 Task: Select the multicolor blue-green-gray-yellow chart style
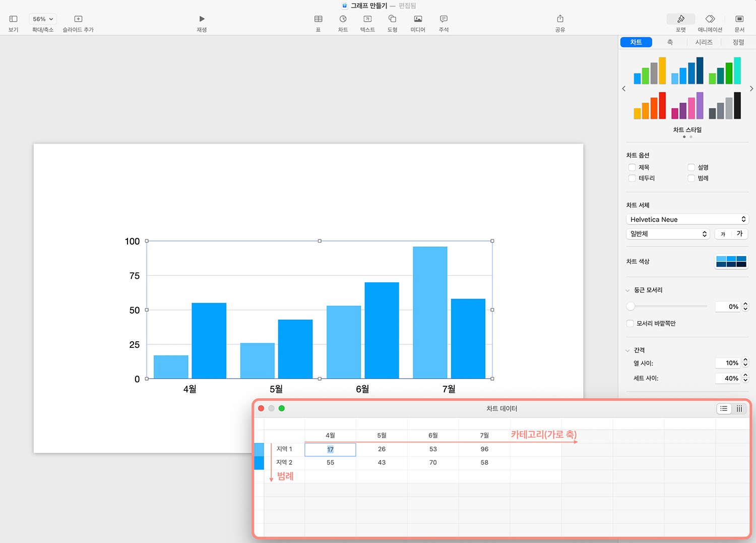coord(650,71)
